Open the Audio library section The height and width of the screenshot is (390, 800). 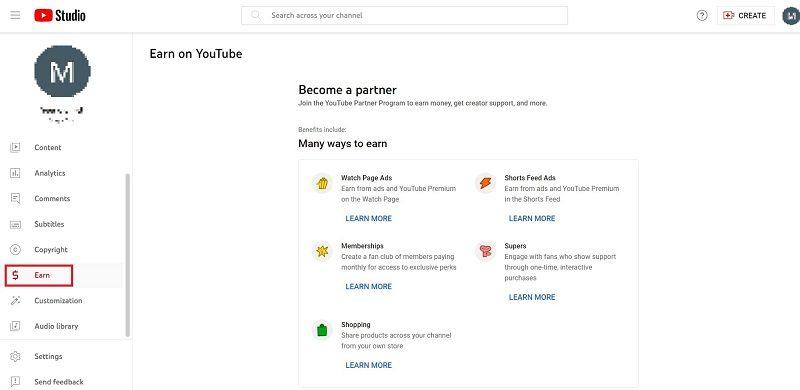pos(56,326)
